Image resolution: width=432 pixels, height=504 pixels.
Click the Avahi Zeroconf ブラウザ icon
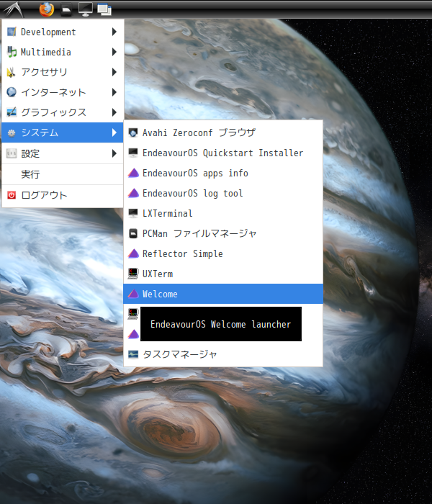coord(133,132)
